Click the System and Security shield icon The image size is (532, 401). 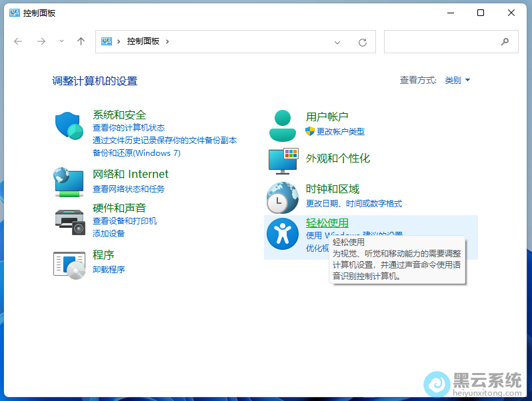pyautogui.click(x=69, y=126)
